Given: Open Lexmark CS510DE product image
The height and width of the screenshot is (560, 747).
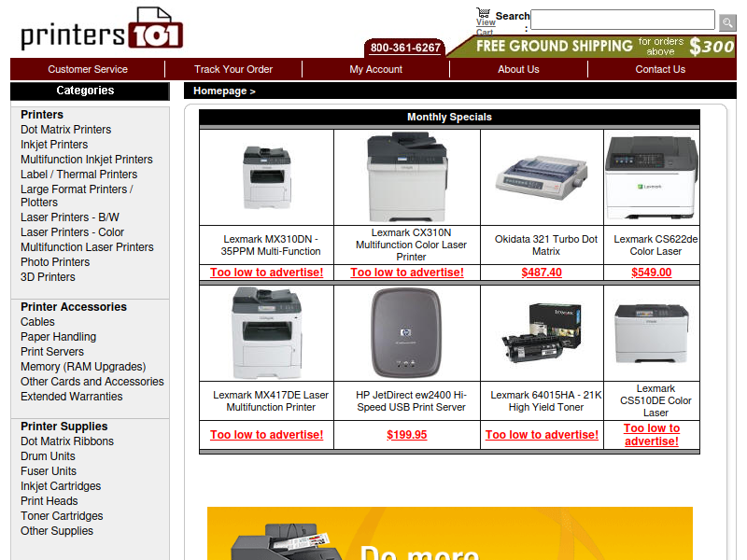Looking at the screenshot, I should tap(651, 333).
